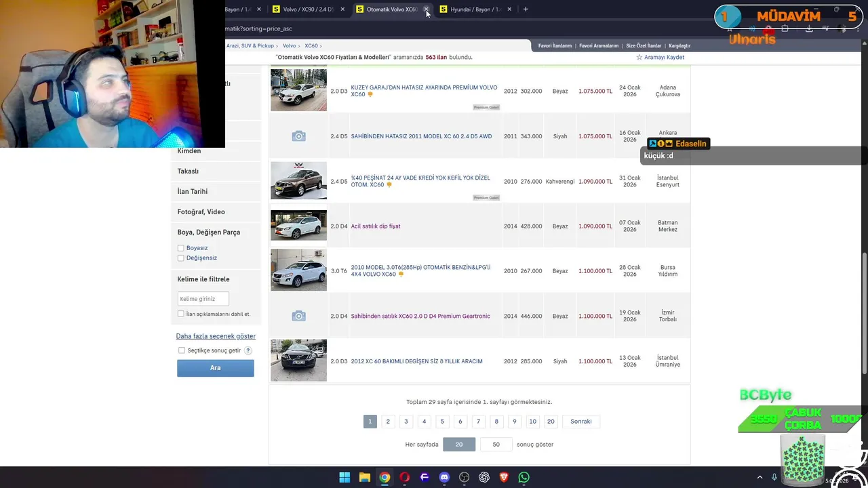Click Aramayı Kaydet link
The height and width of the screenshot is (488, 868).
click(664, 58)
